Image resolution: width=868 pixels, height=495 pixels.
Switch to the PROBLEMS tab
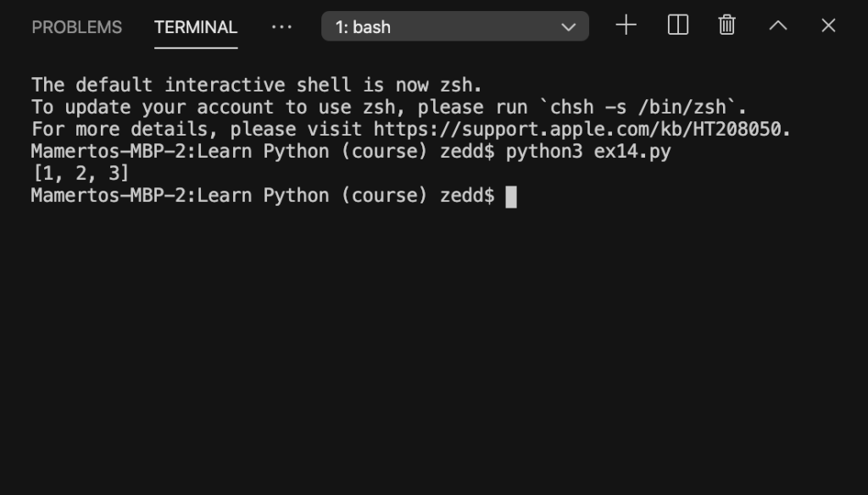[77, 27]
